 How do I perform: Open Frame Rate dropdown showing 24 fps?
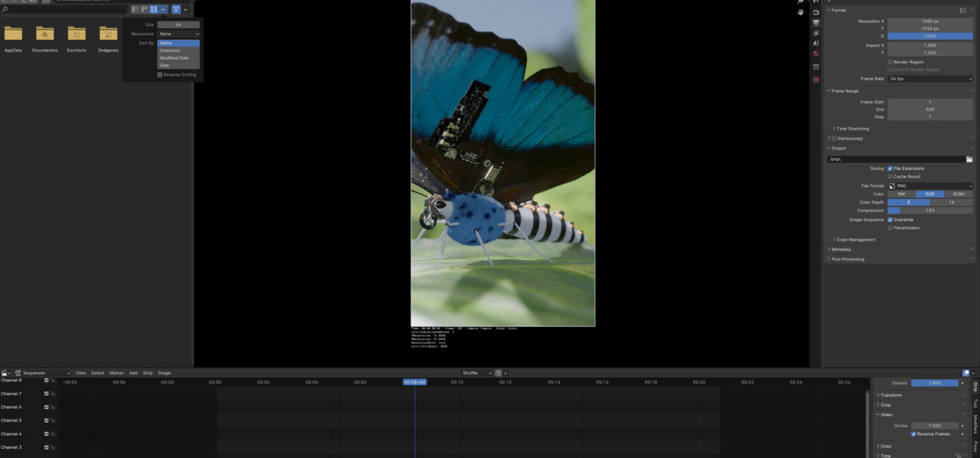930,79
